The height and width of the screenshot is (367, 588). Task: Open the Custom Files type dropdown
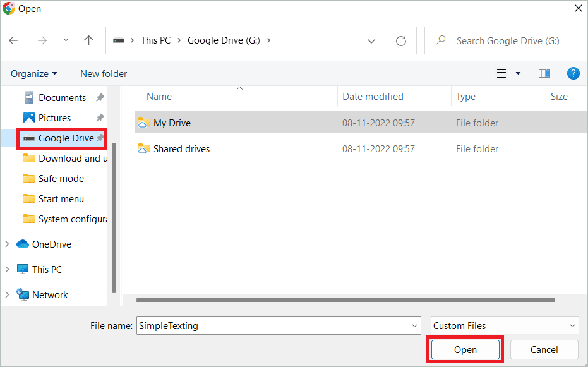505,326
